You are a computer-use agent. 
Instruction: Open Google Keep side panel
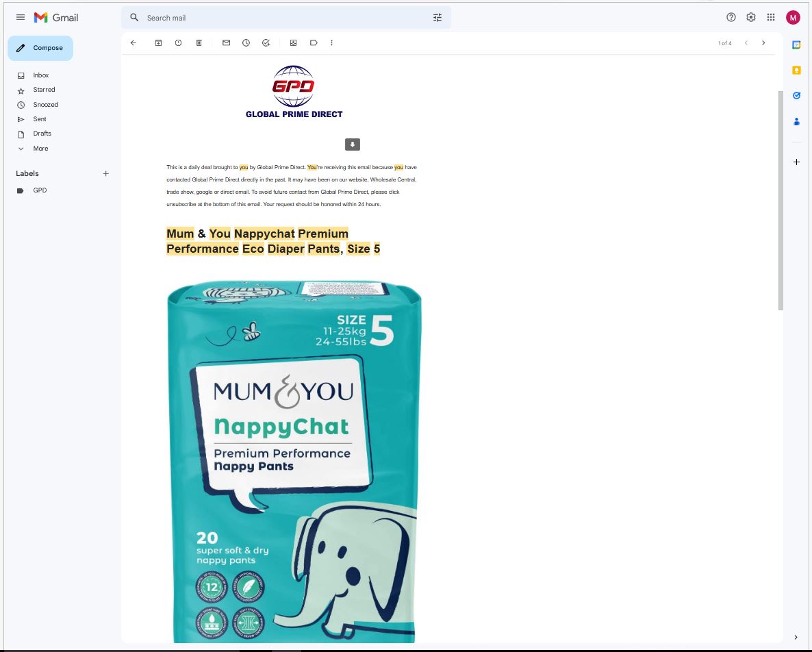[x=796, y=70]
